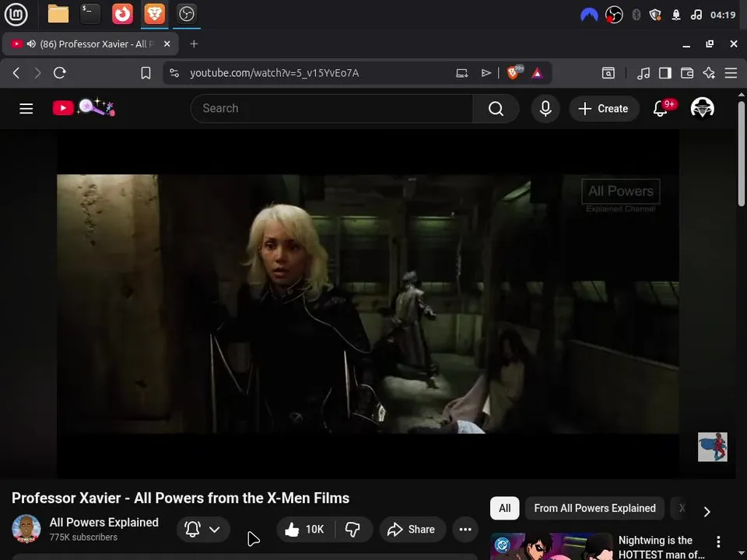Open Brave Shields lion icon
The image size is (747, 560).
[514, 72]
